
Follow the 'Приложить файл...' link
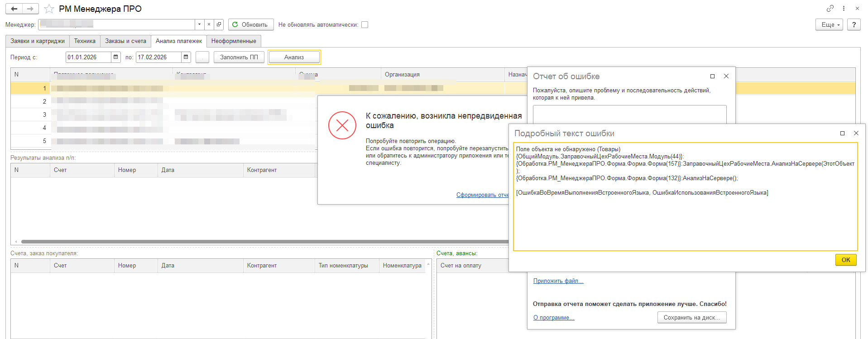[x=558, y=281]
